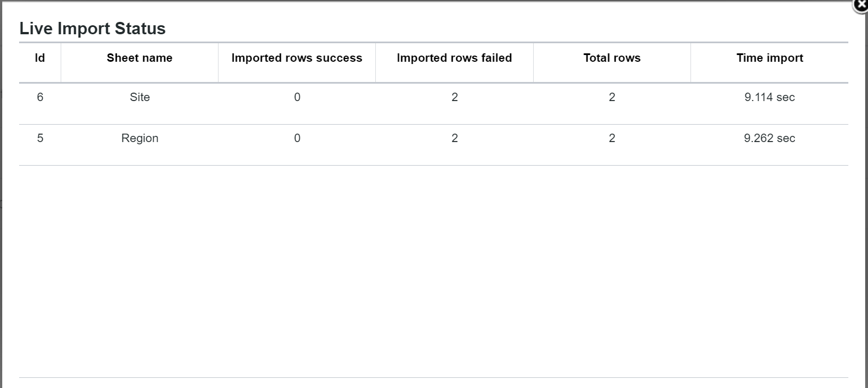Image resolution: width=868 pixels, height=388 pixels.
Task: Click Region's imported rows failed count
Action: point(454,138)
